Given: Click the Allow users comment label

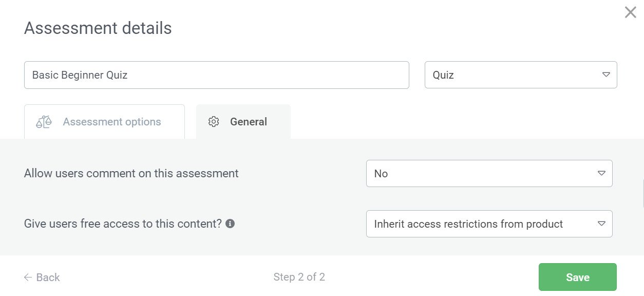Looking at the screenshot, I should tap(131, 174).
